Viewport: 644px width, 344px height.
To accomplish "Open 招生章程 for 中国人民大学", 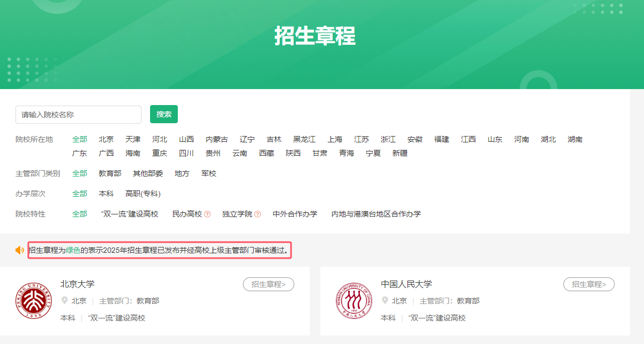I will click(x=588, y=284).
